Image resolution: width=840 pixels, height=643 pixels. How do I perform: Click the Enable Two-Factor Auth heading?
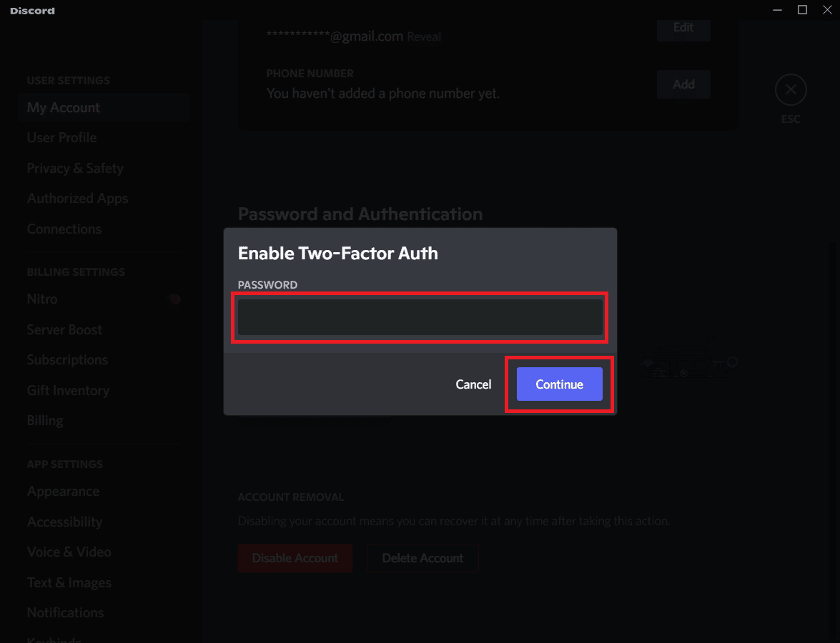[338, 253]
